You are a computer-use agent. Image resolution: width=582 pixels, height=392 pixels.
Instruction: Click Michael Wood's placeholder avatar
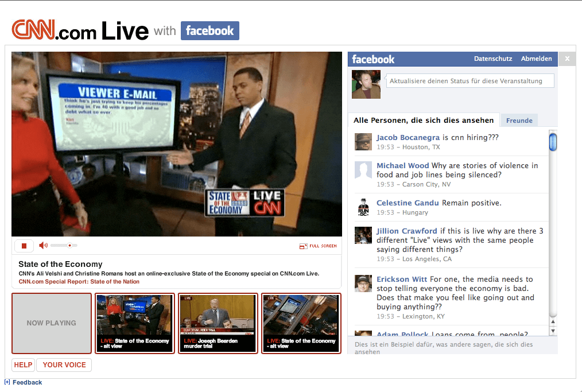(363, 170)
